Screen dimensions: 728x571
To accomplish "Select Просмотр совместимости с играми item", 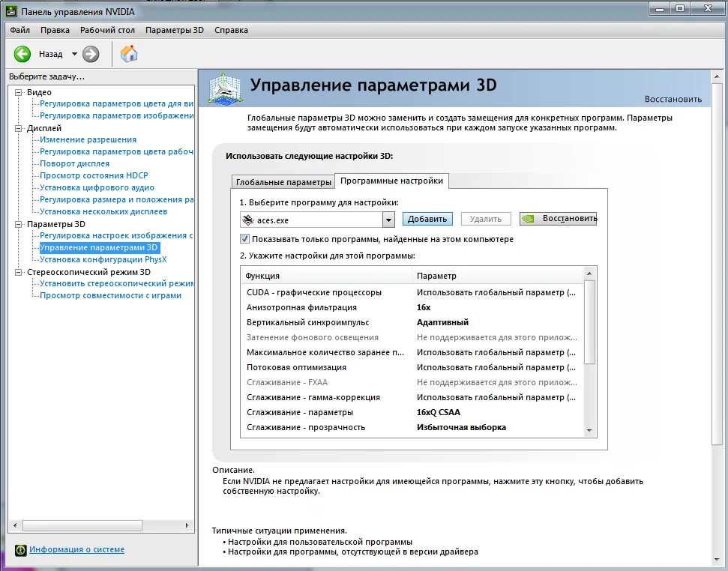I will (110, 295).
